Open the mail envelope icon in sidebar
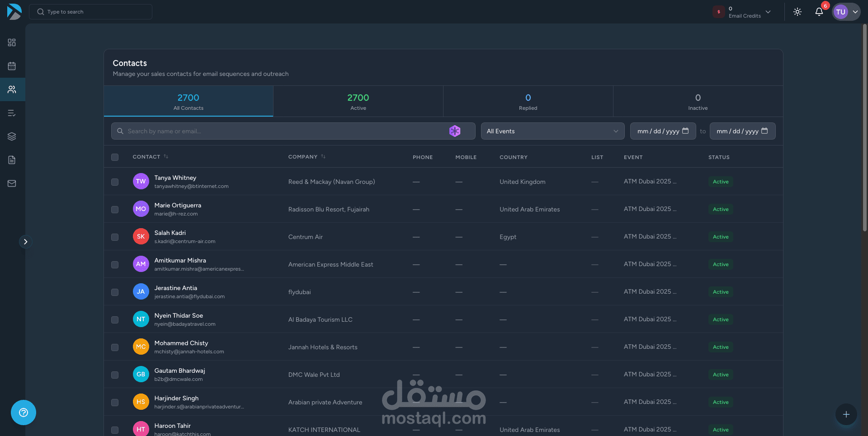This screenshot has width=868, height=436. [12, 183]
